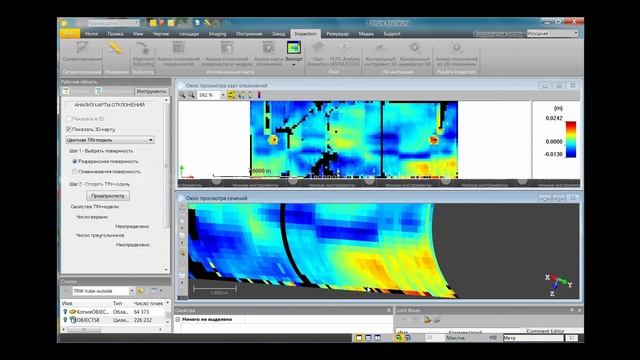Click zoom in magnifier in deviation map viewer

coord(182,95)
